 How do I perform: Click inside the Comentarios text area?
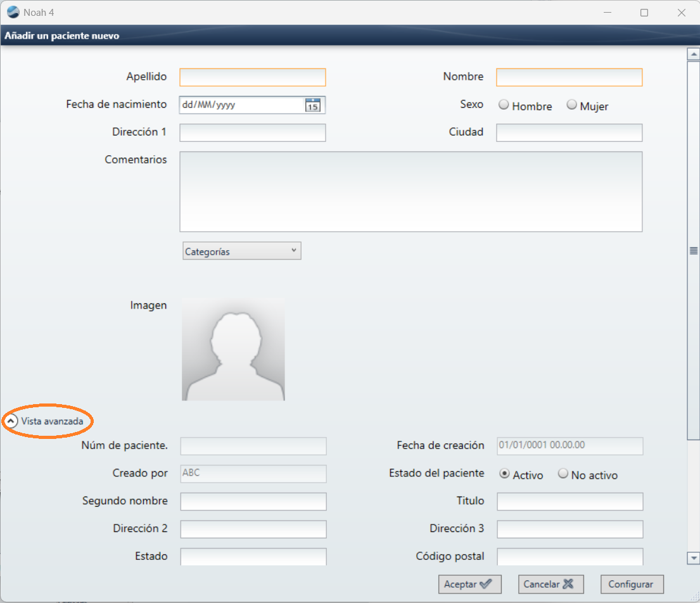(x=410, y=191)
